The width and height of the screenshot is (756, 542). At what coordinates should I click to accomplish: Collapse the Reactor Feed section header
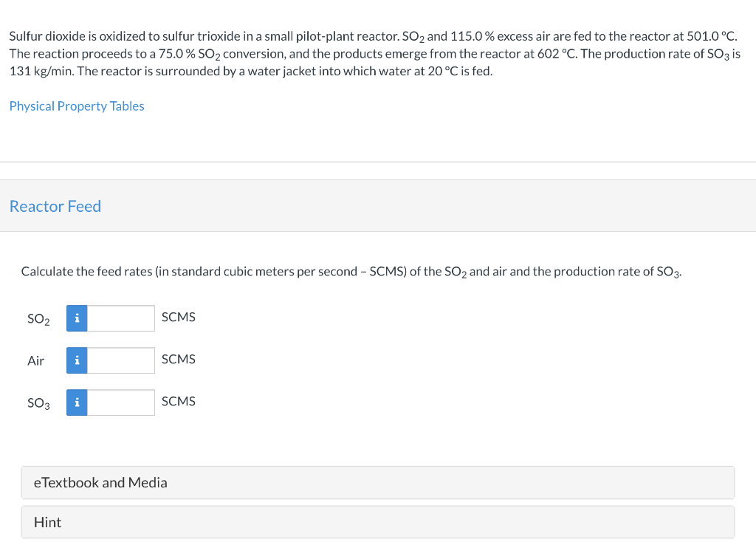click(55, 207)
